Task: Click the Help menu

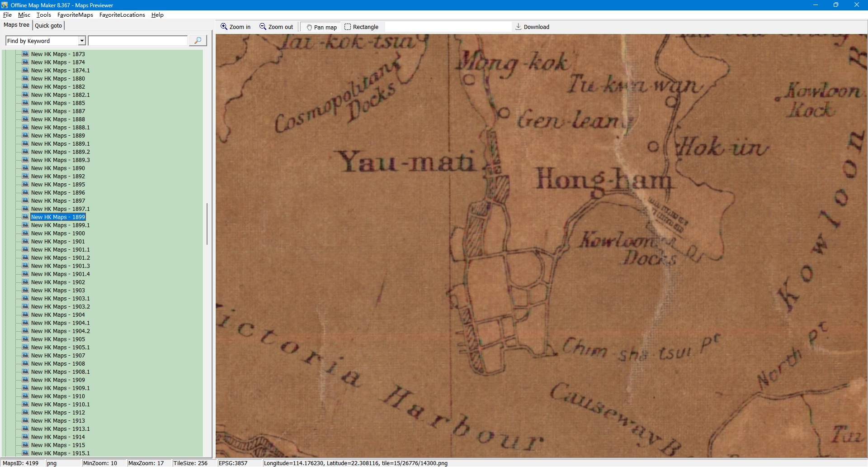Action: coord(157,15)
